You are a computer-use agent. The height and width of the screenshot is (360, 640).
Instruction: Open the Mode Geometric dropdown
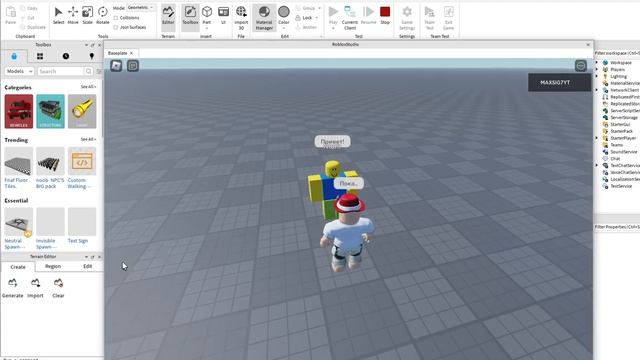(141, 8)
